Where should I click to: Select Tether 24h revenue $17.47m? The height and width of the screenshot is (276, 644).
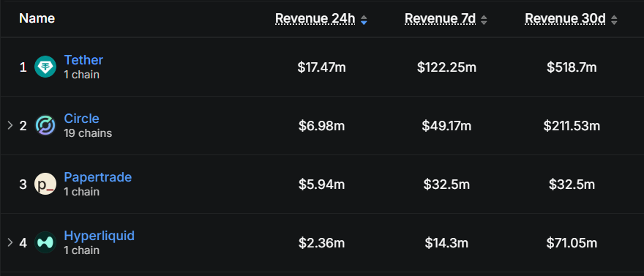coord(321,67)
